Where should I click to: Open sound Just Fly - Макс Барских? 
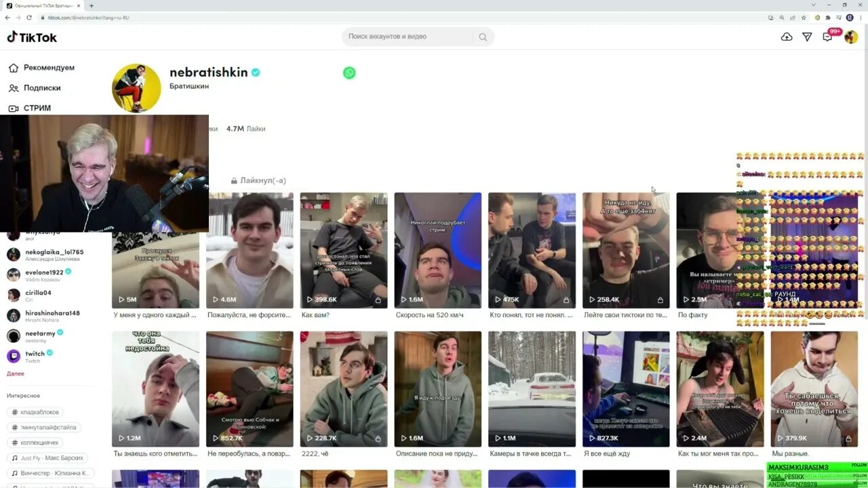[47, 458]
